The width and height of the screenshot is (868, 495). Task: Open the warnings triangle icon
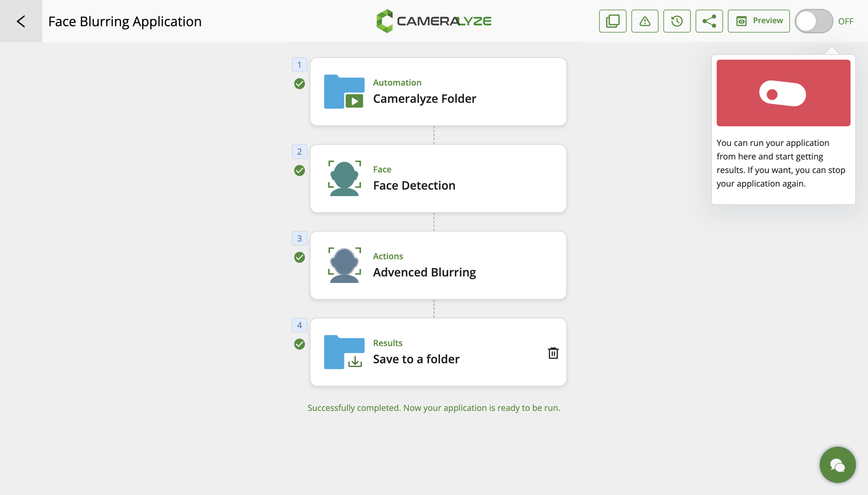pos(645,21)
